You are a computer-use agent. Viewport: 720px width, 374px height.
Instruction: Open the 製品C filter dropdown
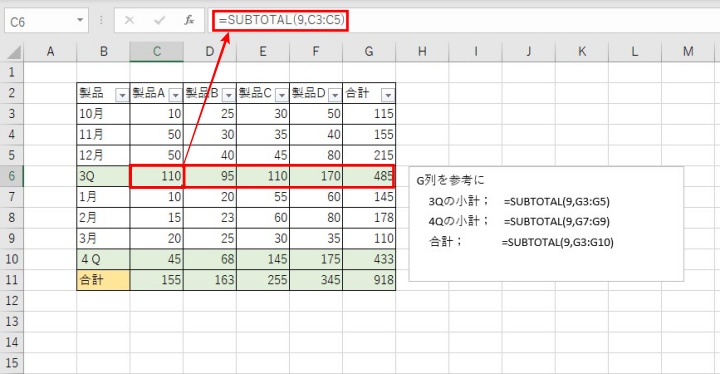281,95
